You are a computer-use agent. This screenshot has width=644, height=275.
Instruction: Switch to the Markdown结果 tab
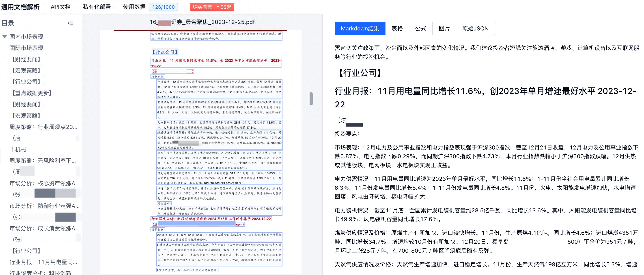coord(360,28)
